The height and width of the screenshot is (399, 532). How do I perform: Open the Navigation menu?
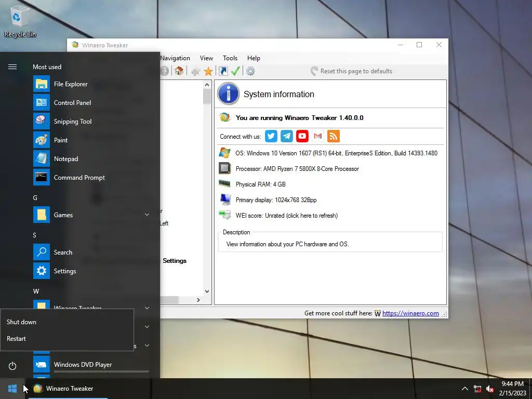click(175, 58)
